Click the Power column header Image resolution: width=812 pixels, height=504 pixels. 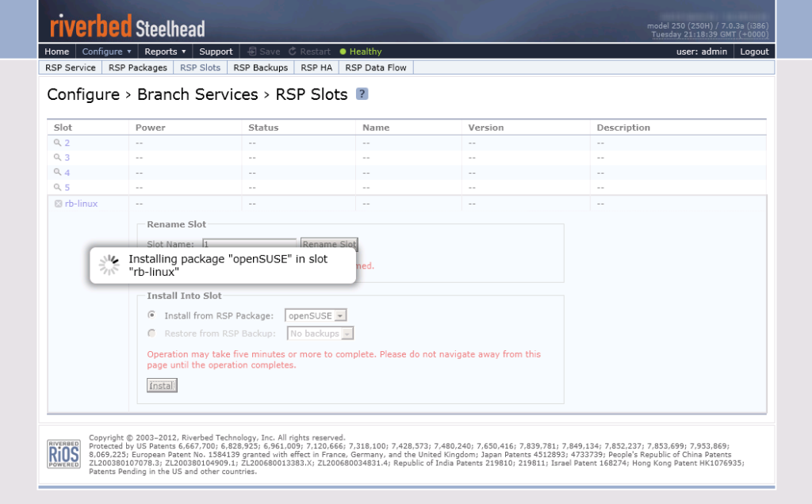click(151, 128)
